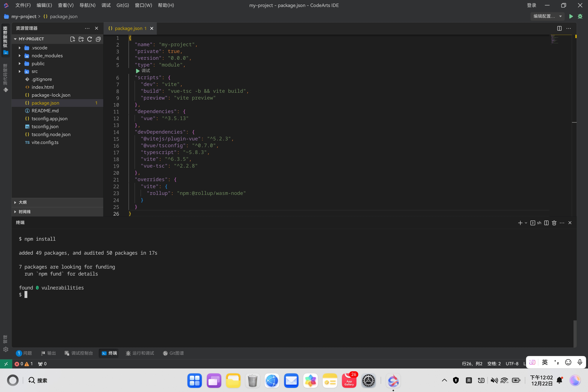Split the terminal panel
This screenshot has width=588, height=392.
546,223
